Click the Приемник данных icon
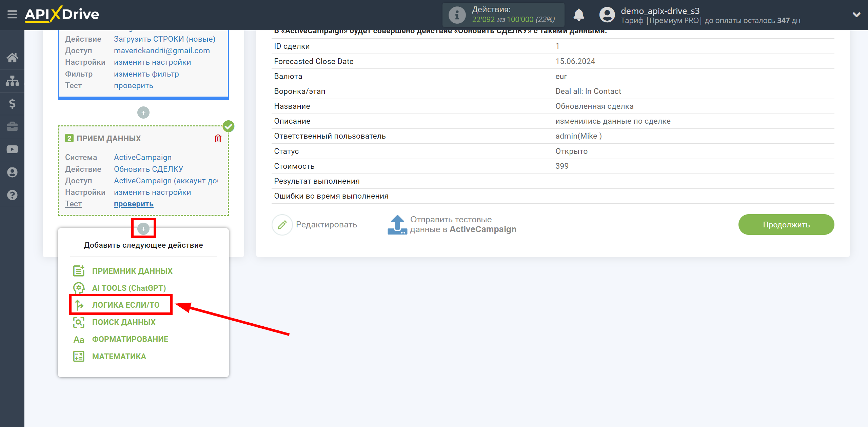 (x=79, y=271)
